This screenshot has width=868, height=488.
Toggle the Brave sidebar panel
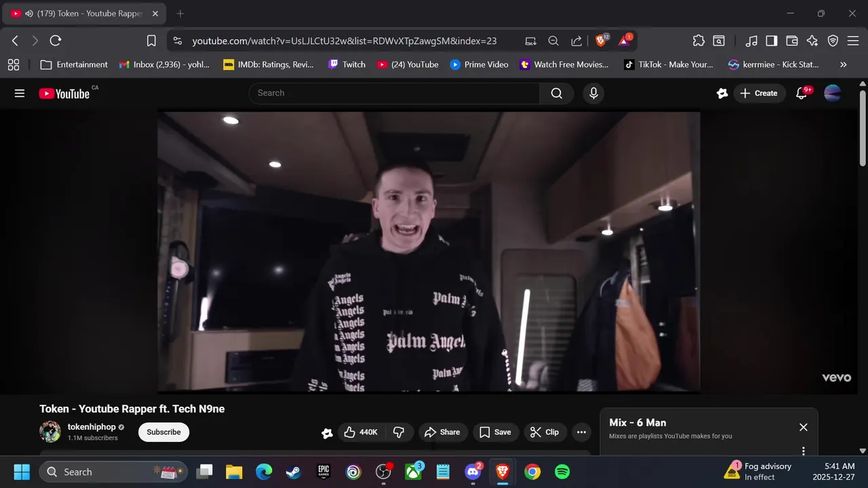click(x=772, y=41)
